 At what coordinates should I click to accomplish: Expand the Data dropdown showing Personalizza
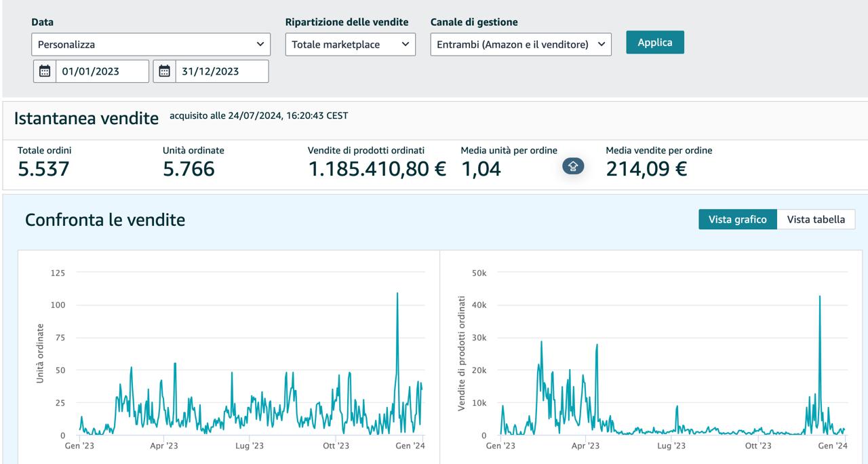click(x=151, y=45)
